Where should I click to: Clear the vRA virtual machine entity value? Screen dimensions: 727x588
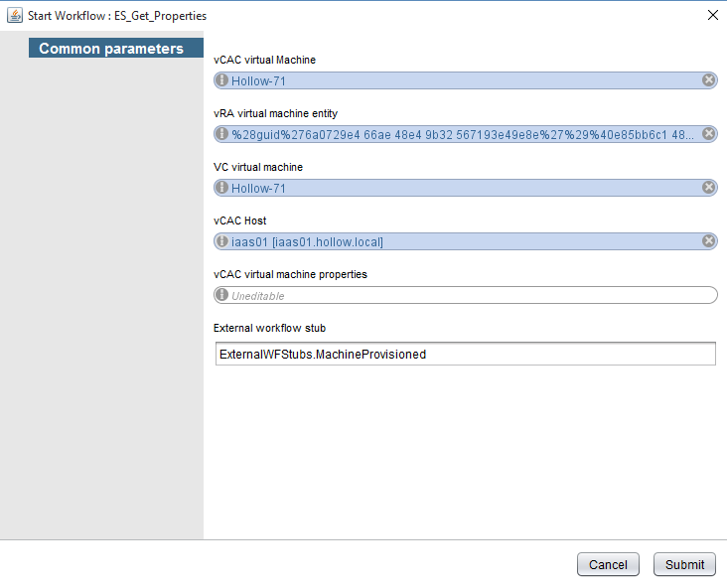709,134
